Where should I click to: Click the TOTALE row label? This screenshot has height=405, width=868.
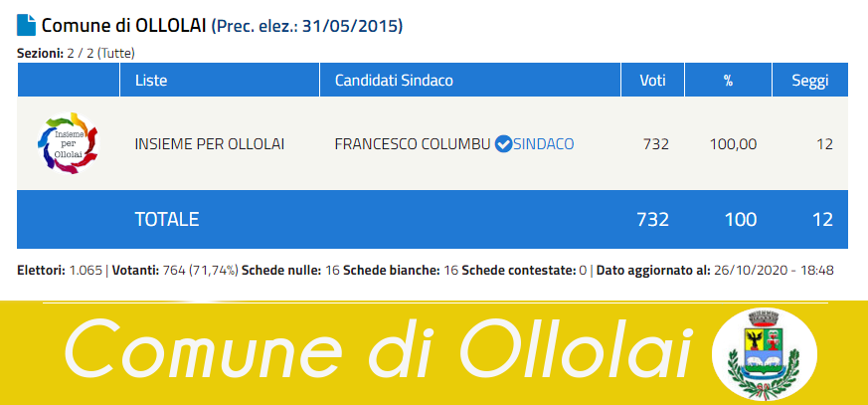167,219
